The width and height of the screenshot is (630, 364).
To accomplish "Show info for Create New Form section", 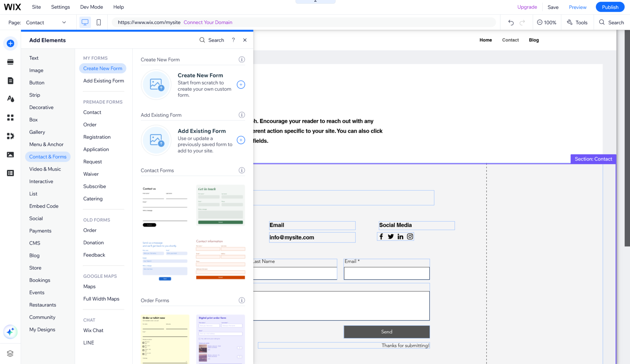I will point(242,60).
